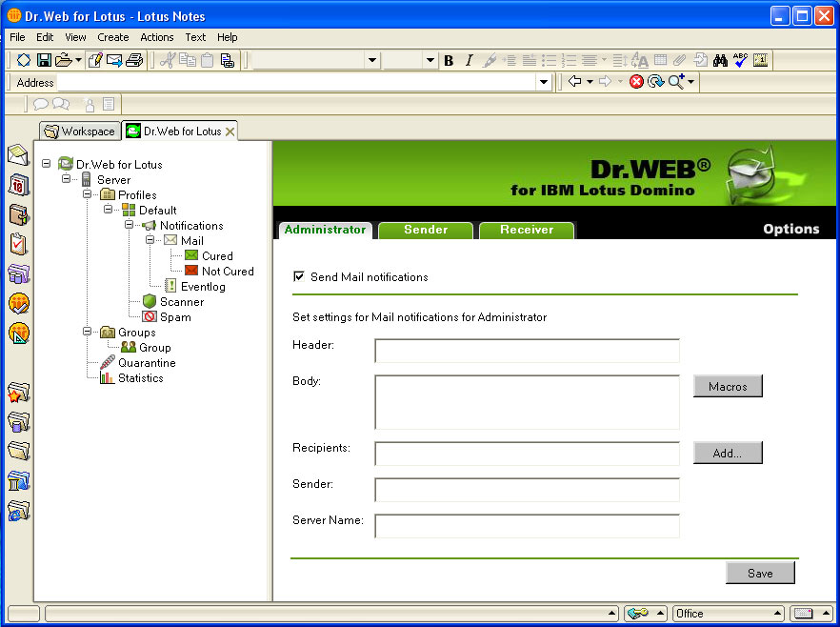
Task: Open the Help menu
Action: 227,37
